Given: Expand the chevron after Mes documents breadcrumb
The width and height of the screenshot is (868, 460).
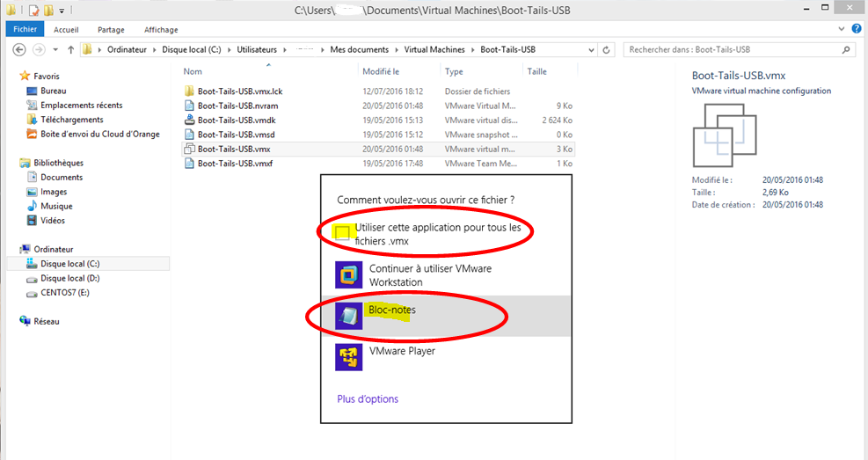Looking at the screenshot, I should pyautogui.click(x=397, y=50).
